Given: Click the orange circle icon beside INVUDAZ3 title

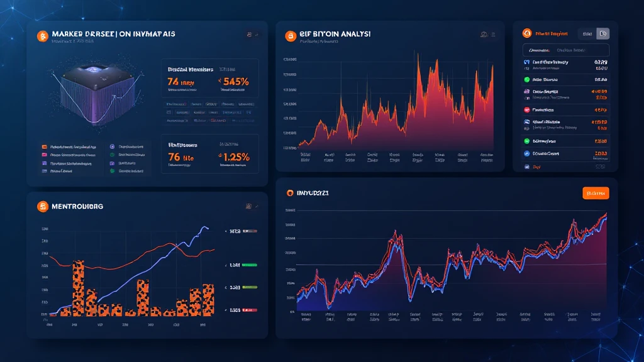Looking at the screenshot, I should point(291,194).
